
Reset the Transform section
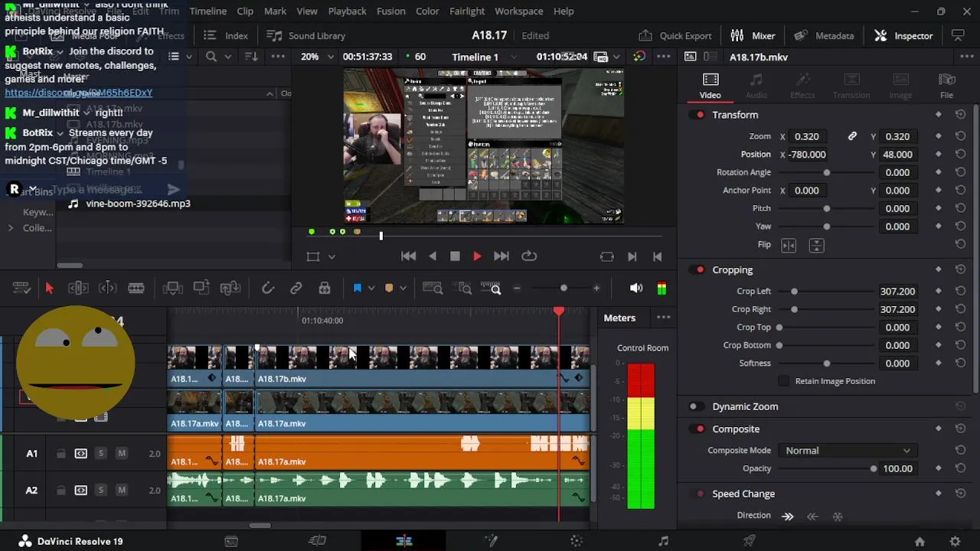(x=960, y=115)
